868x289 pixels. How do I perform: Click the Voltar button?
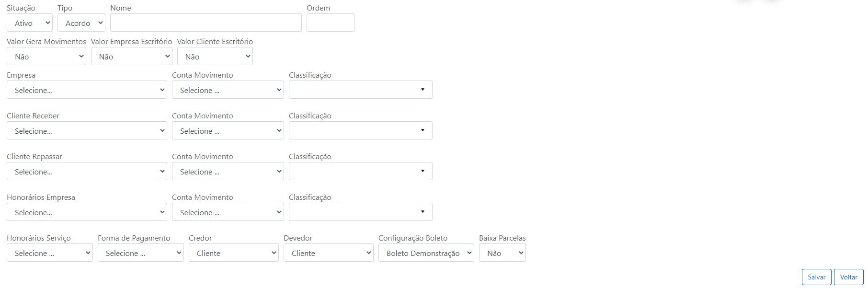pyautogui.click(x=848, y=277)
